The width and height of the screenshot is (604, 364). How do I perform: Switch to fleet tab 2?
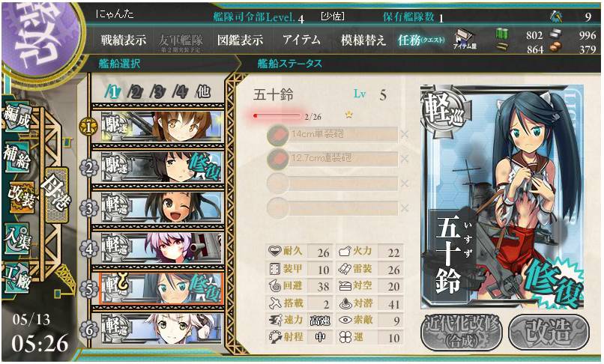click(x=134, y=91)
